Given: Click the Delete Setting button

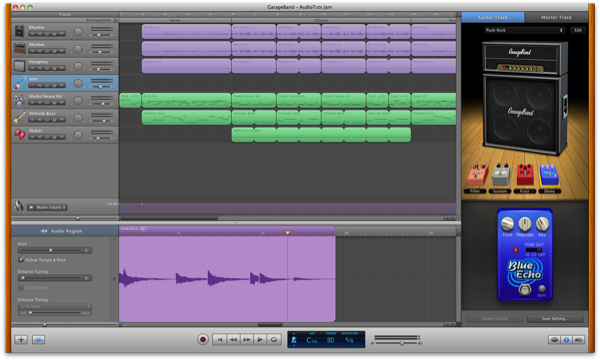Looking at the screenshot, I should coord(494,318).
